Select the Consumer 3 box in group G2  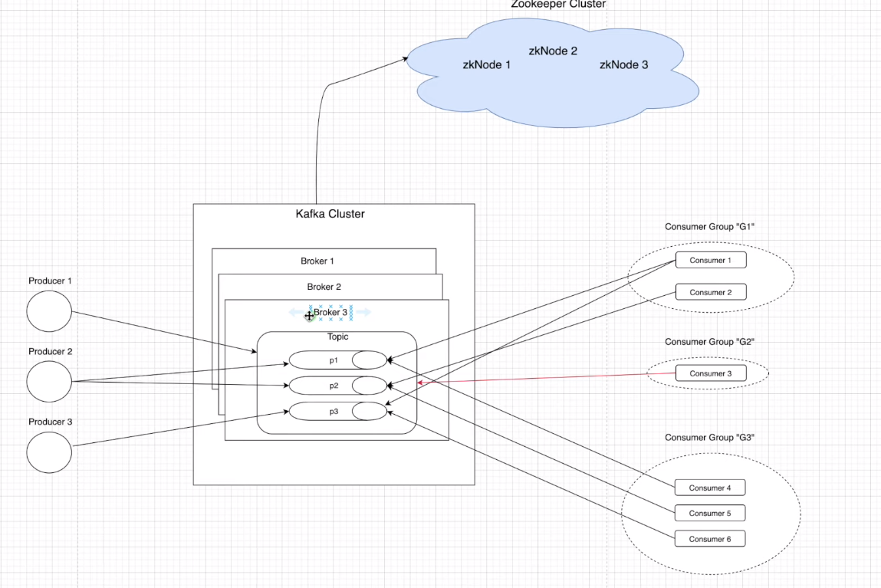point(710,373)
